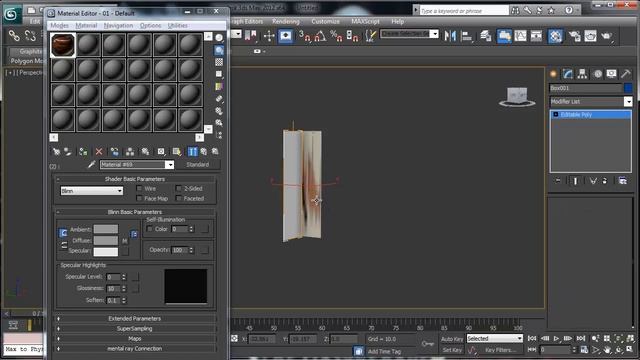
Task: Enable 2-Sided checkbox
Action: 179,189
